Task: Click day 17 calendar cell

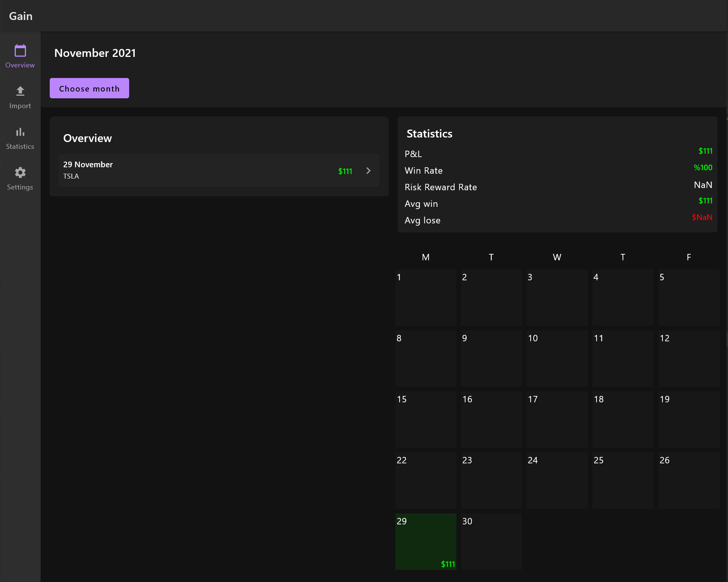Action: tap(557, 419)
